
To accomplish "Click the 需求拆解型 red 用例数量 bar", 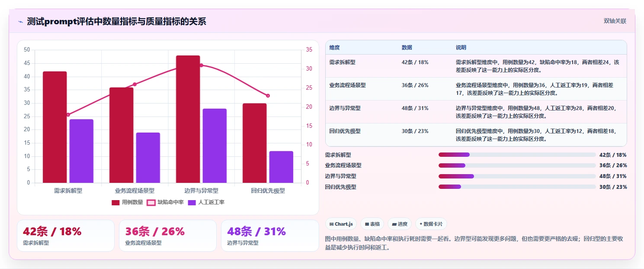I will pos(54,127).
